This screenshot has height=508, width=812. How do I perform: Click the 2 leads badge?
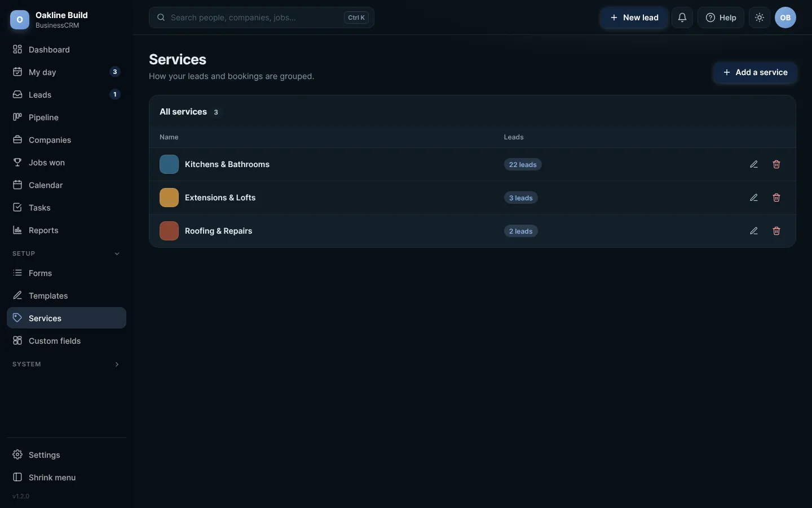point(521,231)
